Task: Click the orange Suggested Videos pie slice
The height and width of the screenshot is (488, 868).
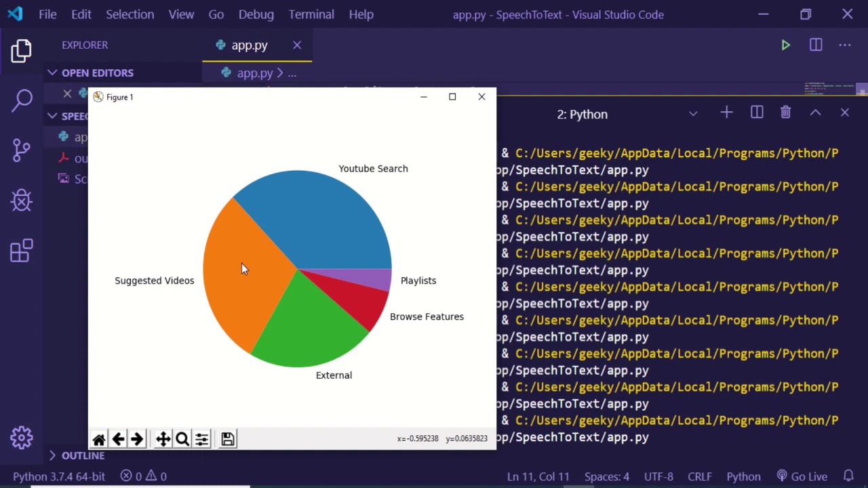Action: [237, 285]
